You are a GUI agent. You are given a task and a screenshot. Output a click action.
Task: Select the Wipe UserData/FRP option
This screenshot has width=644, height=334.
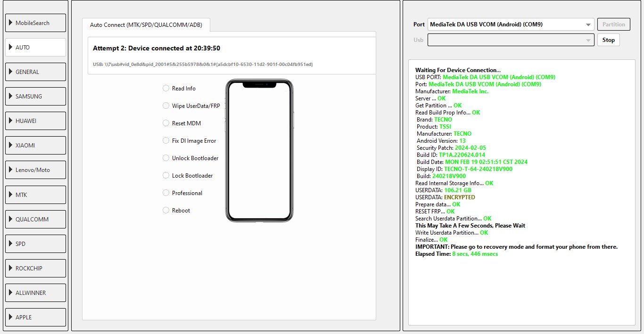tap(191, 106)
